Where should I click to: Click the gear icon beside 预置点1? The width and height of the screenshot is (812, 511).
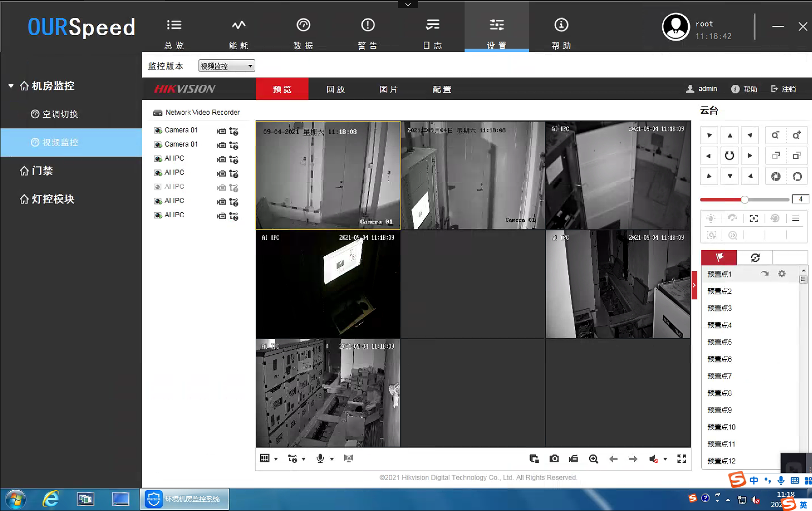[x=782, y=274]
